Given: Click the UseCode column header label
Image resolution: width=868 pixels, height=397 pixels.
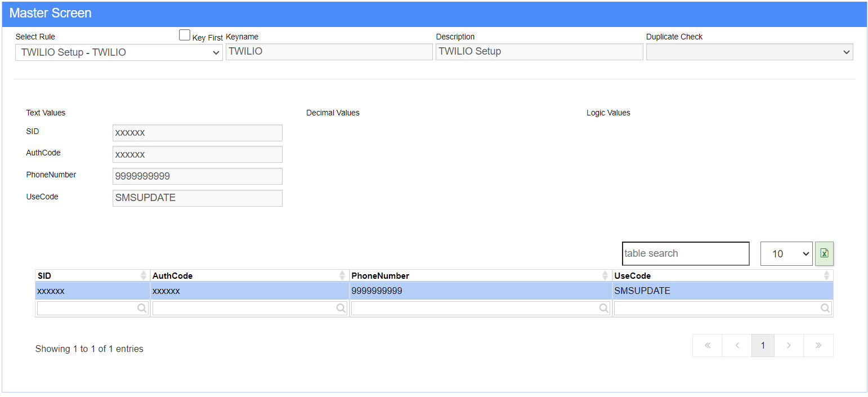Looking at the screenshot, I should [x=633, y=276].
